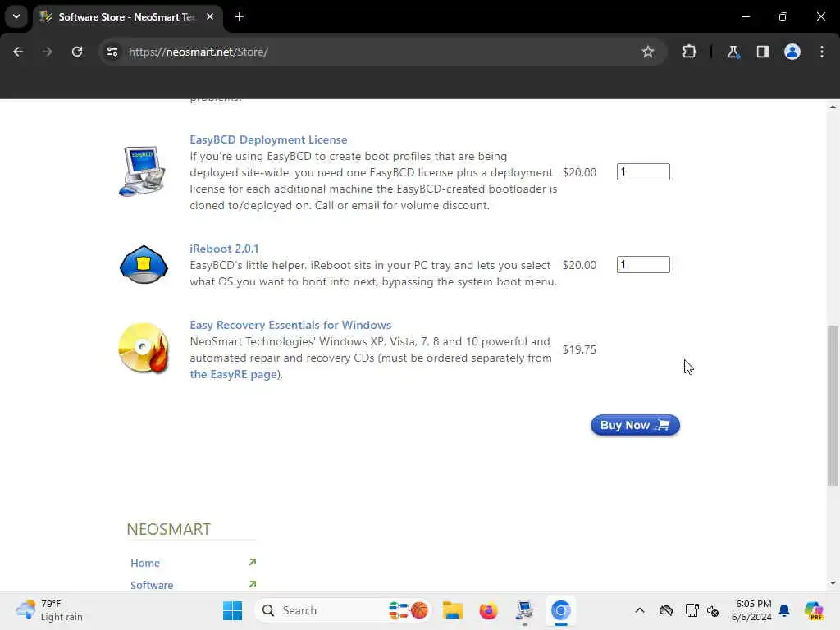Close the Software Store tab
This screenshot has width=840, height=630.
[x=210, y=16]
